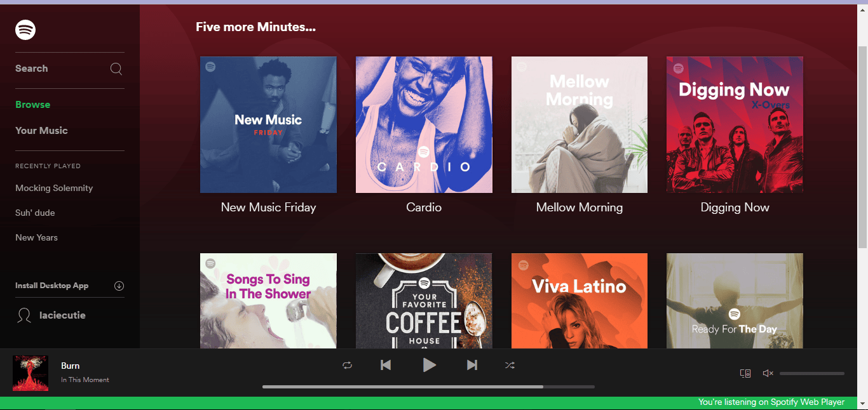Open recently played Mocking Solemnity

pyautogui.click(x=54, y=188)
